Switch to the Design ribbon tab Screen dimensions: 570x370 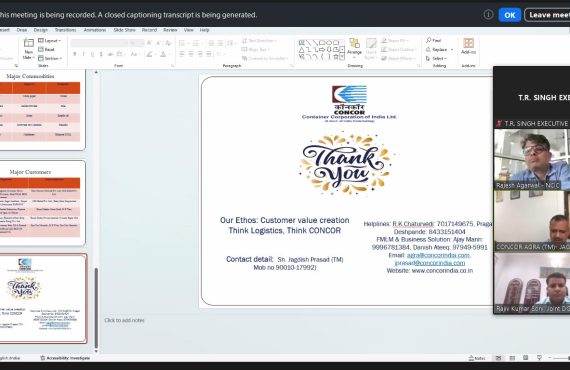[x=41, y=30]
